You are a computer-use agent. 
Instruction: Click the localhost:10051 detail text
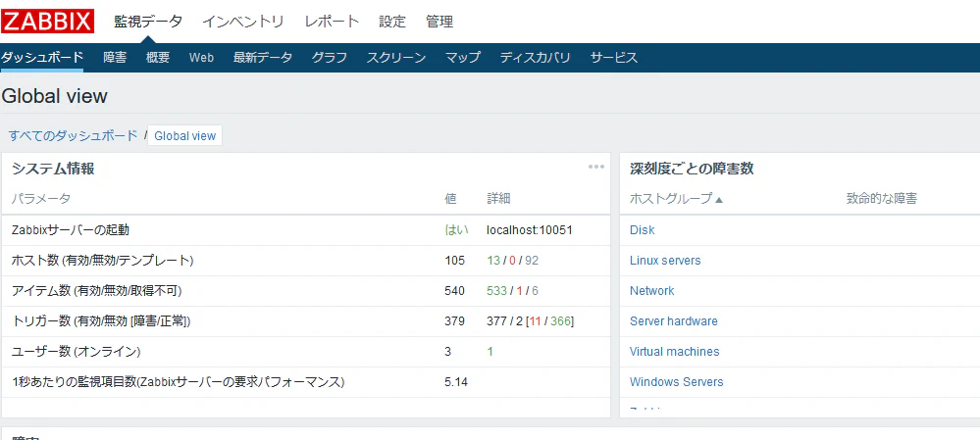(530, 230)
